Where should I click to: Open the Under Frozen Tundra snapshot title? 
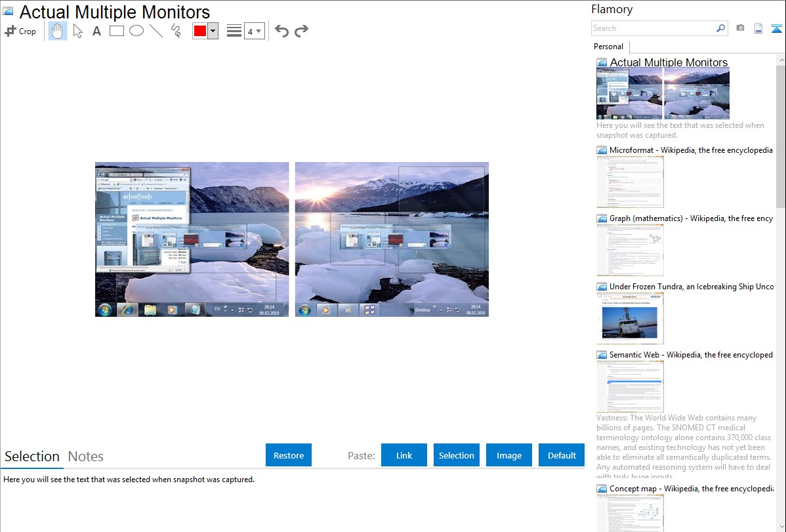click(x=691, y=286)
